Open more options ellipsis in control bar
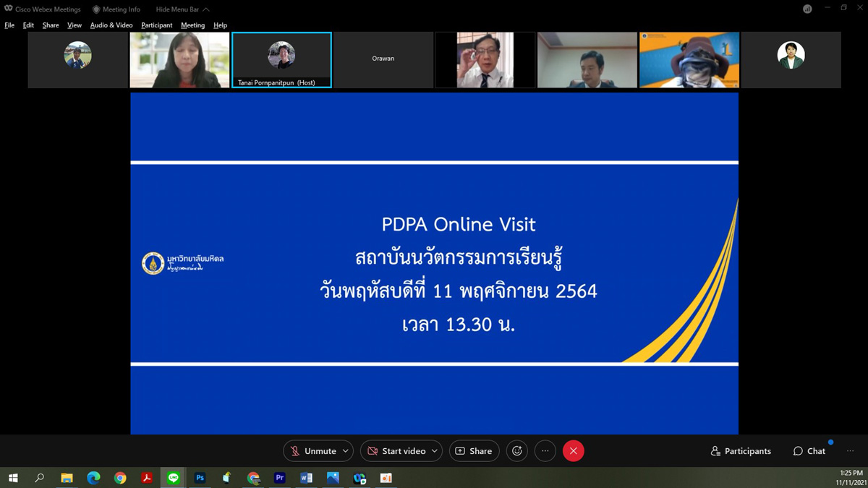This screenshot has height=488, width=868. 545,451
